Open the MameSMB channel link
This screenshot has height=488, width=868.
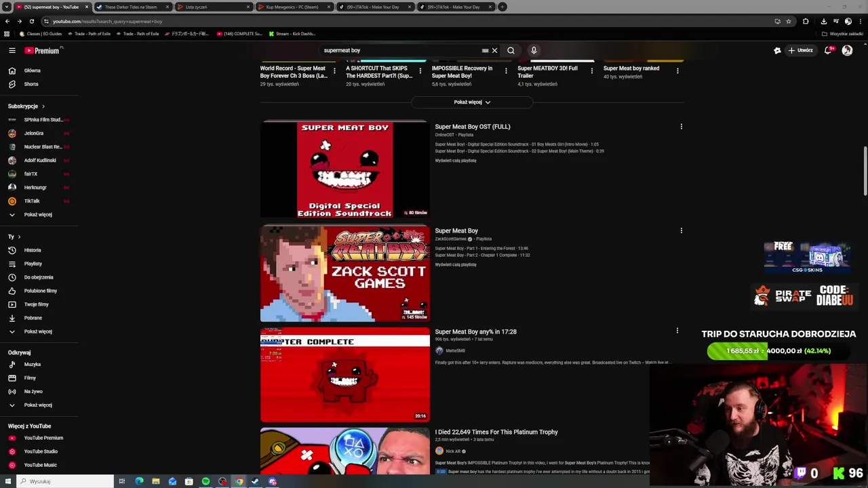(455, 350)
